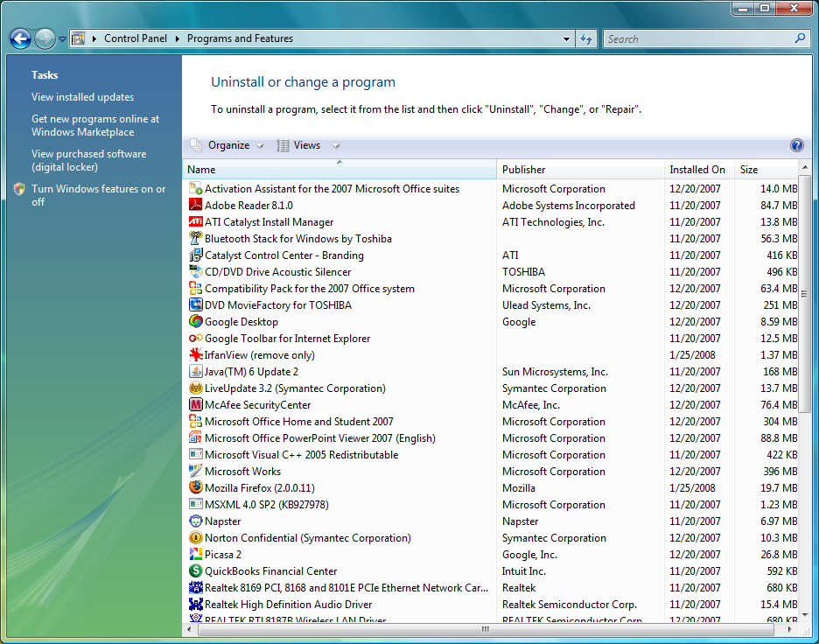
Task: Open Turn Windows features on or off
Action: click(x=98, y=195)
